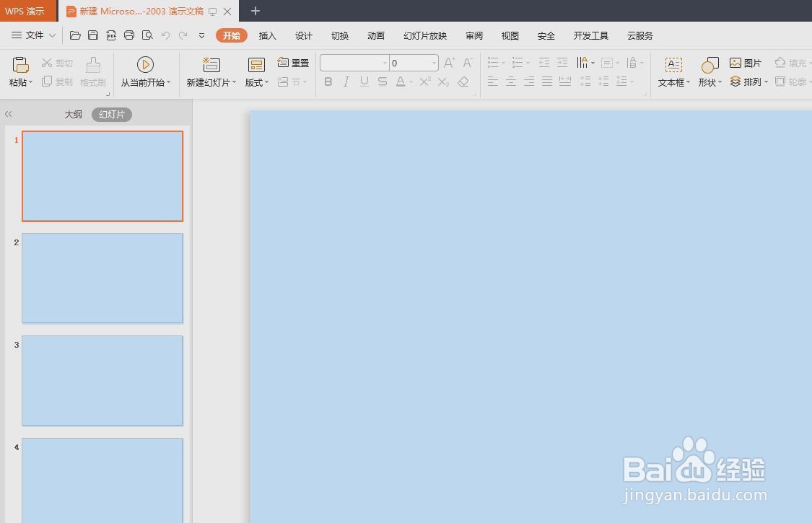The height and width of the screenshot is (523, 812).
Task: Align text left
Action: click(x=493, y=82)
